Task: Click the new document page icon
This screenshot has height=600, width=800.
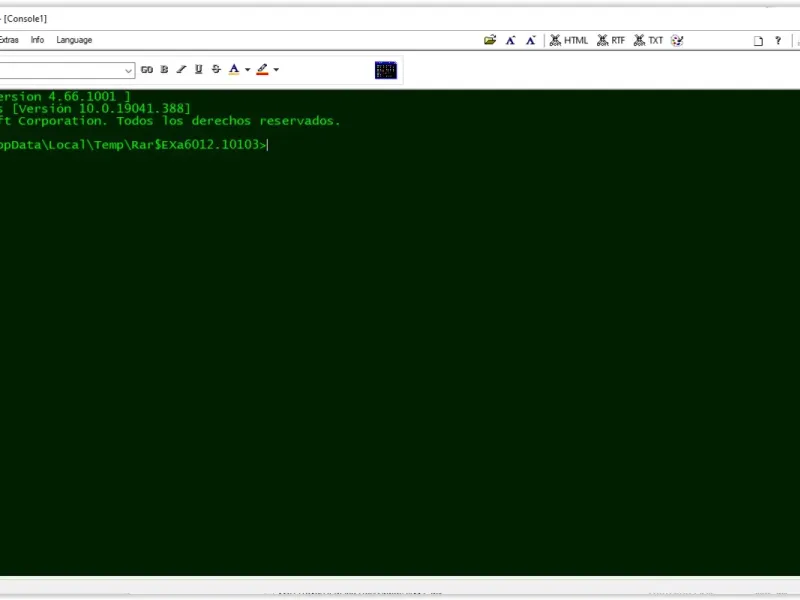Action: pyautogui.click(x=758, y=41)
